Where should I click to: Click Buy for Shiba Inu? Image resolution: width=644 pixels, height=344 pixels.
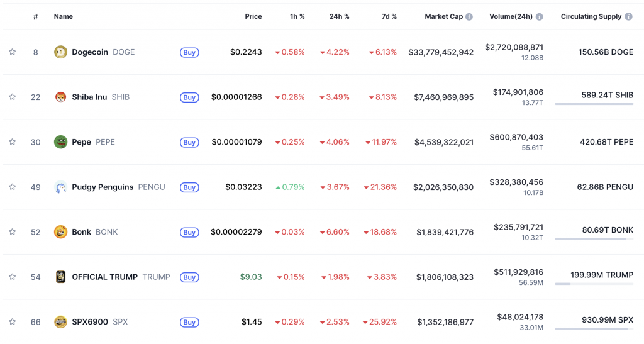pos(189,97)
